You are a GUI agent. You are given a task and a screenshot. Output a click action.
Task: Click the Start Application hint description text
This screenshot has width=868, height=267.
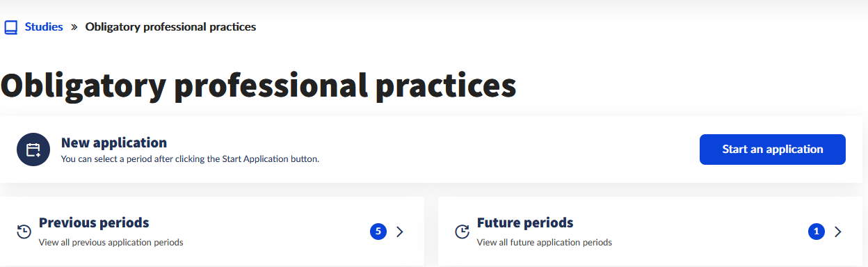pyautogui.click(x=190, y=159)
